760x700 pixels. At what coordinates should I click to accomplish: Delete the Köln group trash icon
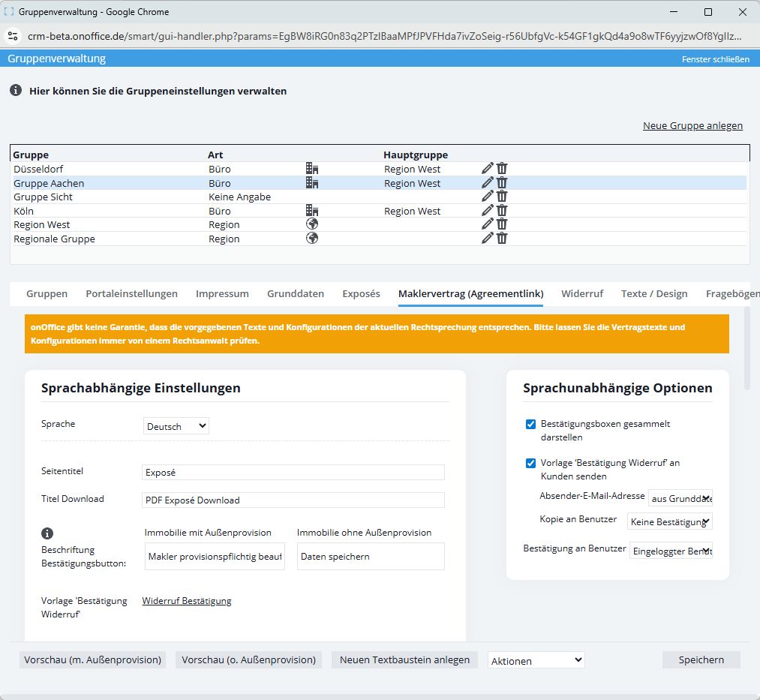(x=502, y=210)
